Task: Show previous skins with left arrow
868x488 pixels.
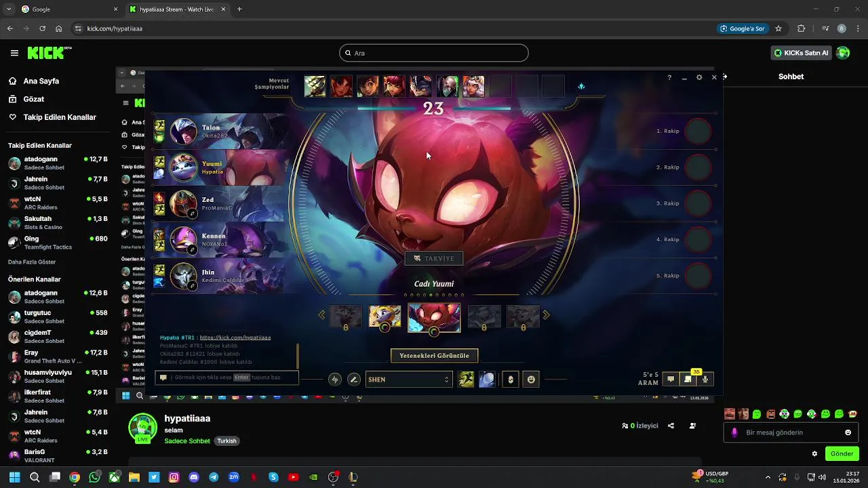Action: (321, 314)
